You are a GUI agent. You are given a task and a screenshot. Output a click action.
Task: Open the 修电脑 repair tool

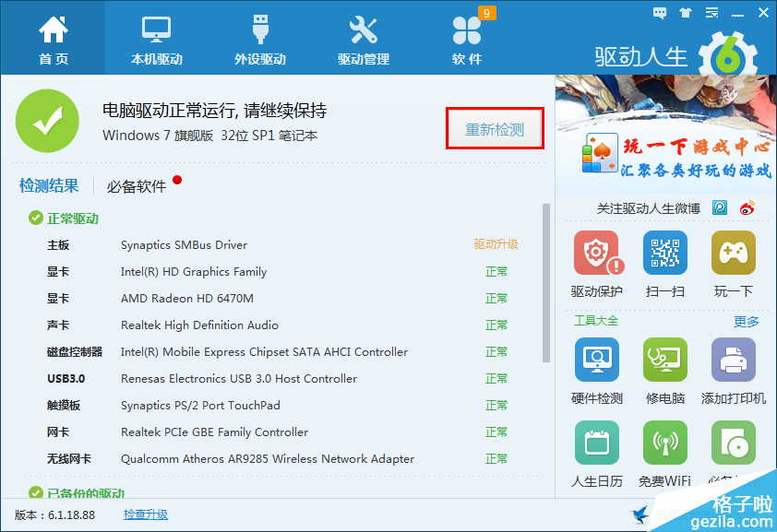tap(664, 361)
